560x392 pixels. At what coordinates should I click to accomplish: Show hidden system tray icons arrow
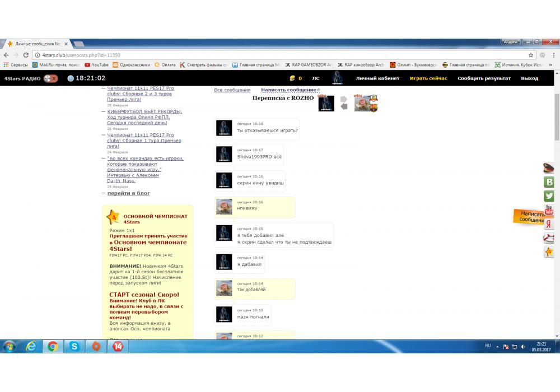click(x=497, y=347)
